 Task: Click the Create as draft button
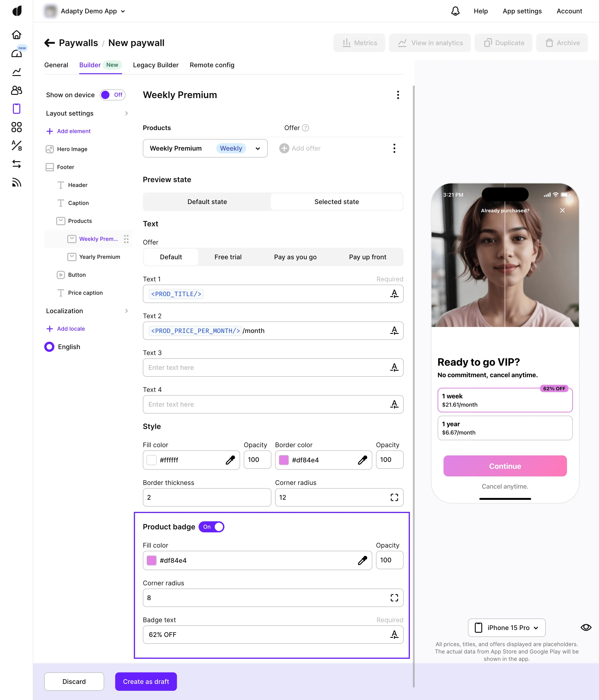point(146,681)
